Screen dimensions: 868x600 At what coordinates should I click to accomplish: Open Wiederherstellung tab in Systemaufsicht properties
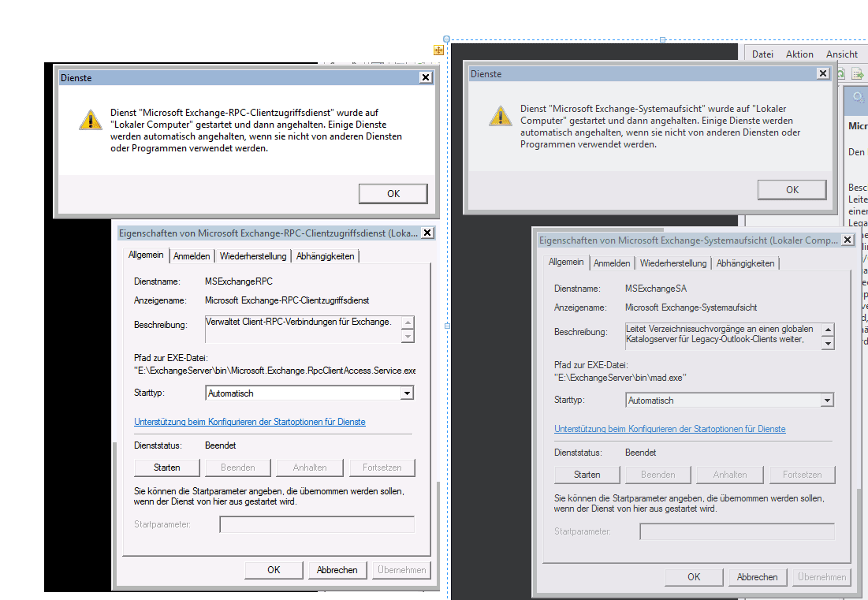pyautogui.click(x=673, y=263)
